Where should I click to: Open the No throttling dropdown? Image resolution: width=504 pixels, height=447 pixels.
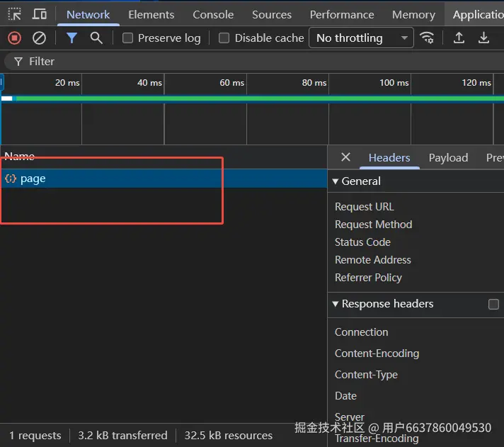[361, 38]
